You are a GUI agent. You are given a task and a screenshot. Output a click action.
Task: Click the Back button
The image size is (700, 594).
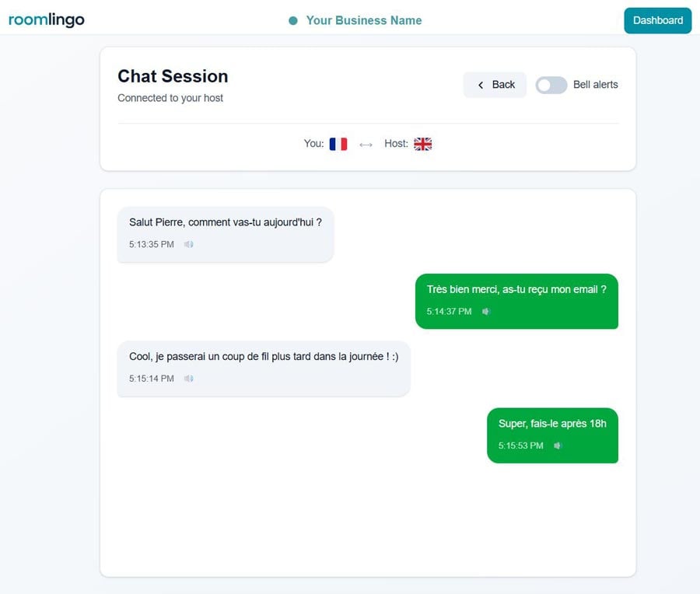495,85
